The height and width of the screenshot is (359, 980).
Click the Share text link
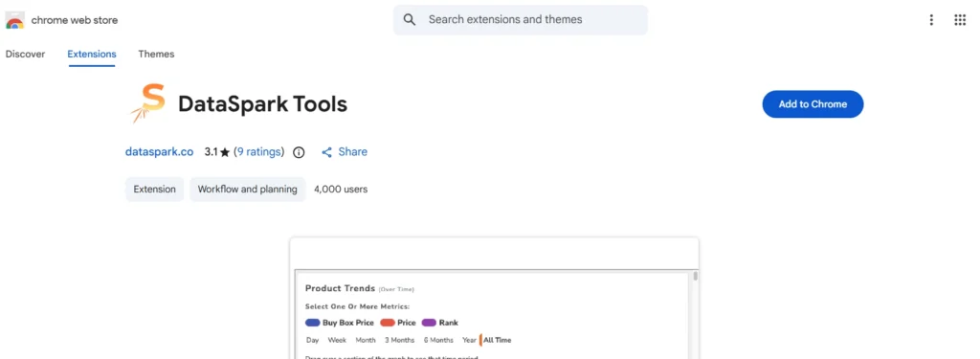(x=352, y=152)
